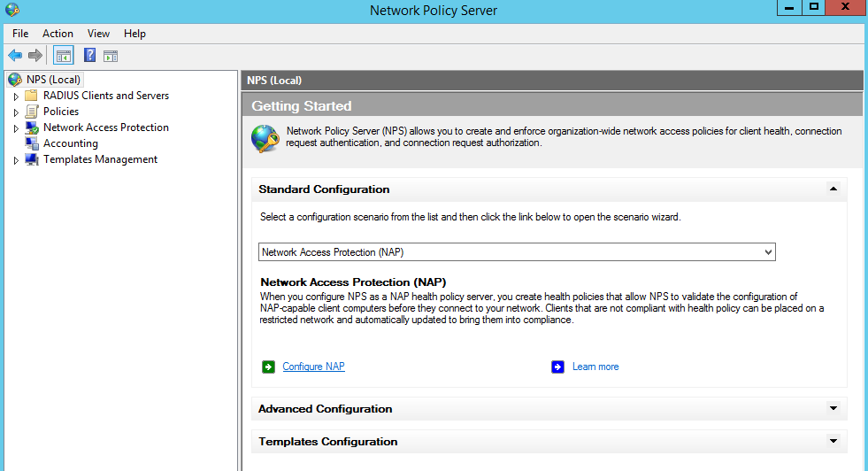Toggle the Show/Hide Action Pane icon
This screenshot has width=868, height=471.
point(111,56)
